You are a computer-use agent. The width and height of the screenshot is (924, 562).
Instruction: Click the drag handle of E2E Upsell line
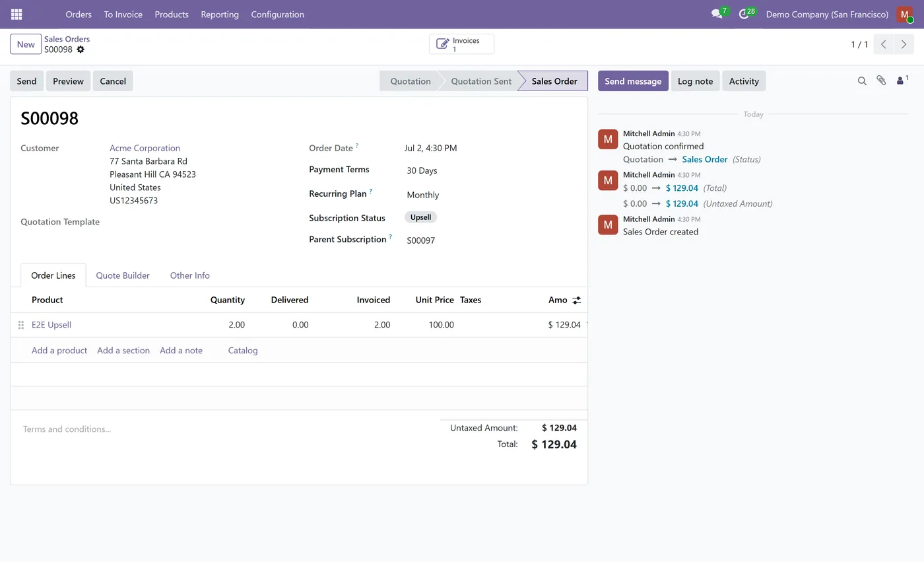click(x=21, y=325)
